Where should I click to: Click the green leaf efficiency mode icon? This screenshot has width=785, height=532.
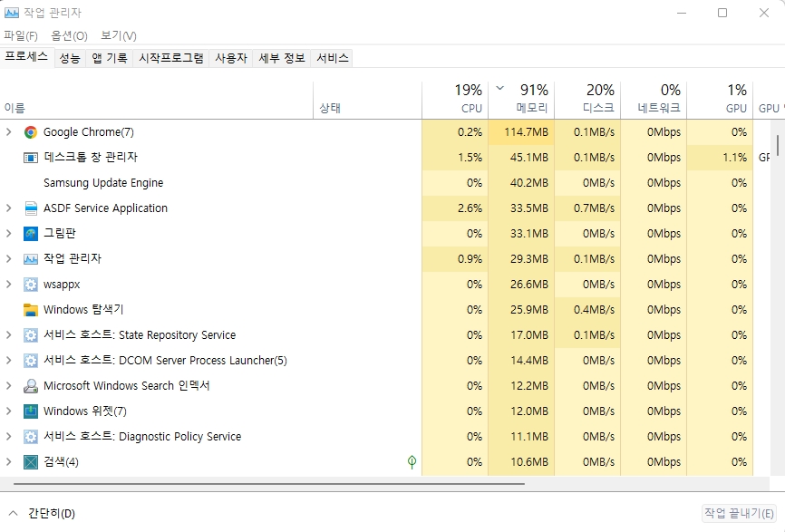pyautogui.click(x=412, y=462)
